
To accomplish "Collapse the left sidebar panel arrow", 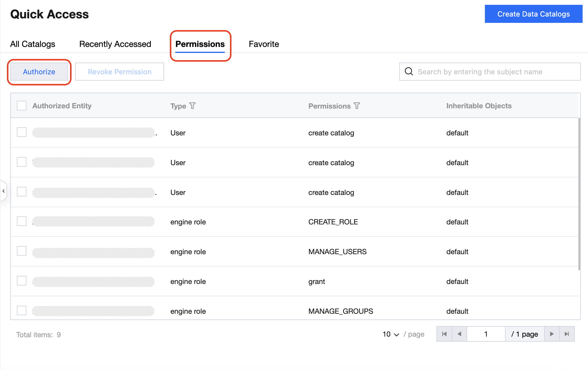I will (x=4, y=191).
